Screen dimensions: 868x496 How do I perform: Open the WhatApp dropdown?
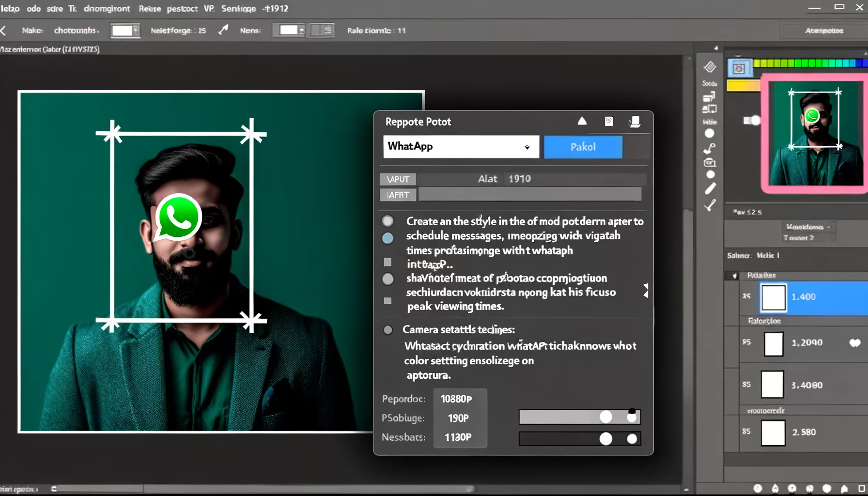(461, 147)
